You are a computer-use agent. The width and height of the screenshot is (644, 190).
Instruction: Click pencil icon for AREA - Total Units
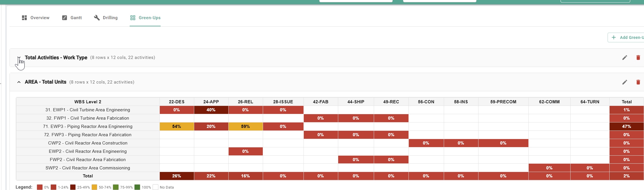[624, 82]
